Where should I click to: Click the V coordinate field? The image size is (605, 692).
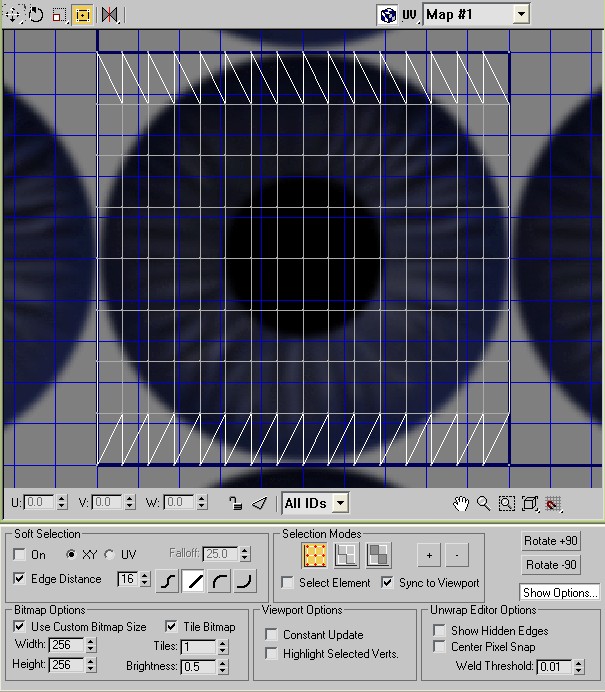tap(107, 502)
